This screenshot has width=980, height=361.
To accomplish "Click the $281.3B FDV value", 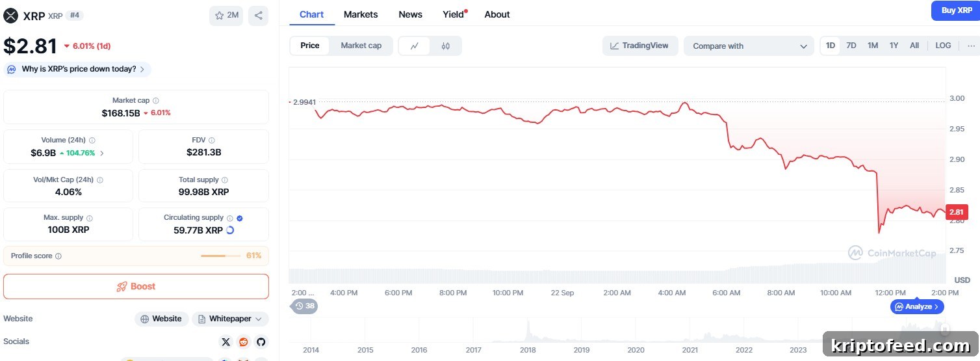I will (x=204, y=153).
